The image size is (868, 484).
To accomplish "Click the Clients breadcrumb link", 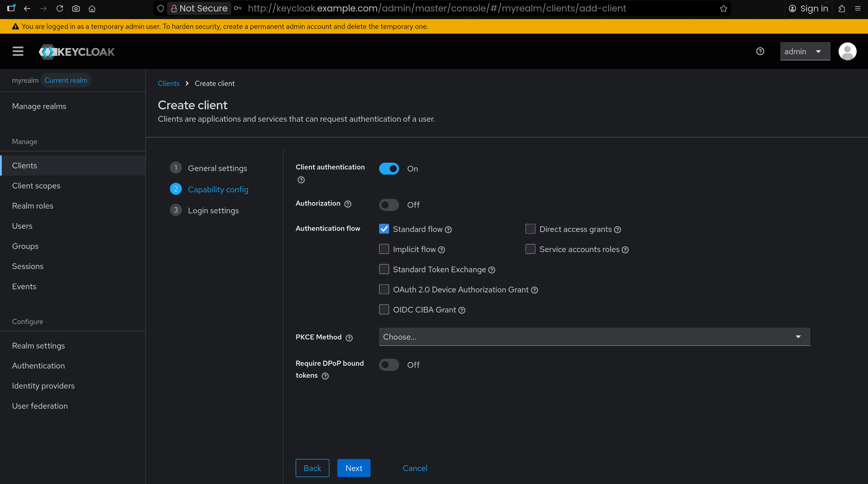I will pos(169,84).
